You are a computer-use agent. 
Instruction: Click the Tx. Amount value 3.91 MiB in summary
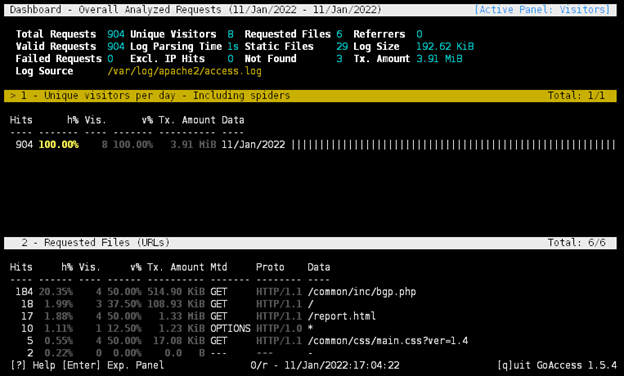[439, 59]
